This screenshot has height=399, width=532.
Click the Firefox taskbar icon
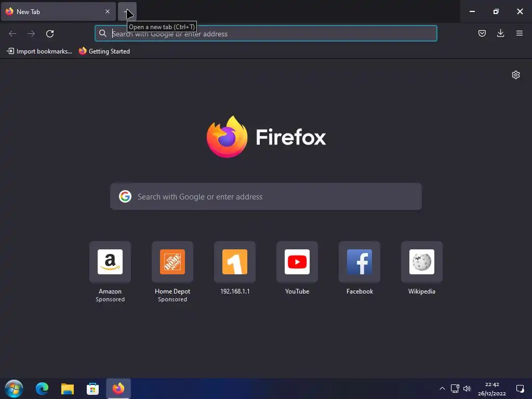[118, 389]
